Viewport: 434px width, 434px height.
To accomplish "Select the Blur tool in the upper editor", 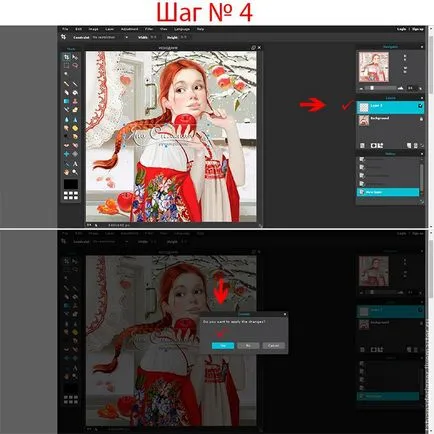I will coord(66,119).
